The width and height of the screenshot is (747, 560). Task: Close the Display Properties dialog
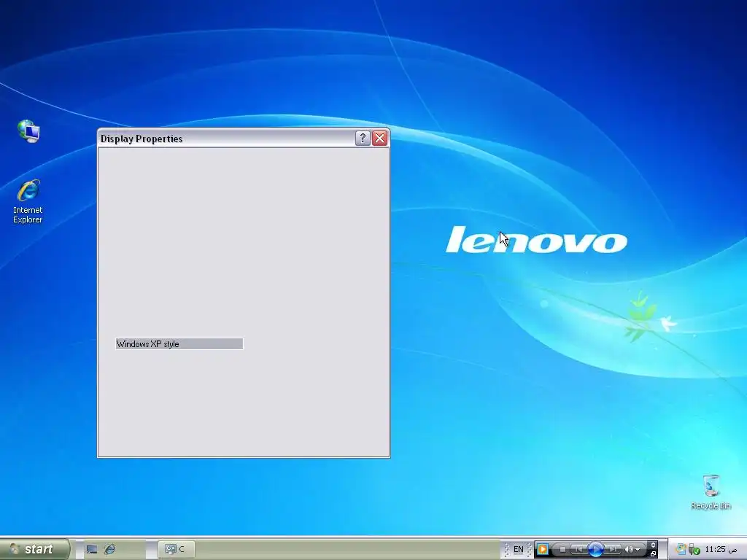(x=379, y=138)
